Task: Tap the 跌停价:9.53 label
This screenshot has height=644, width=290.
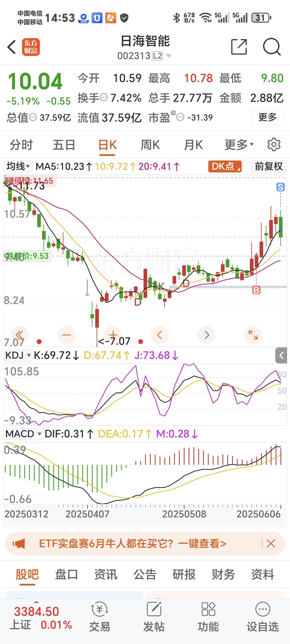Action: (x=27, y=256)
